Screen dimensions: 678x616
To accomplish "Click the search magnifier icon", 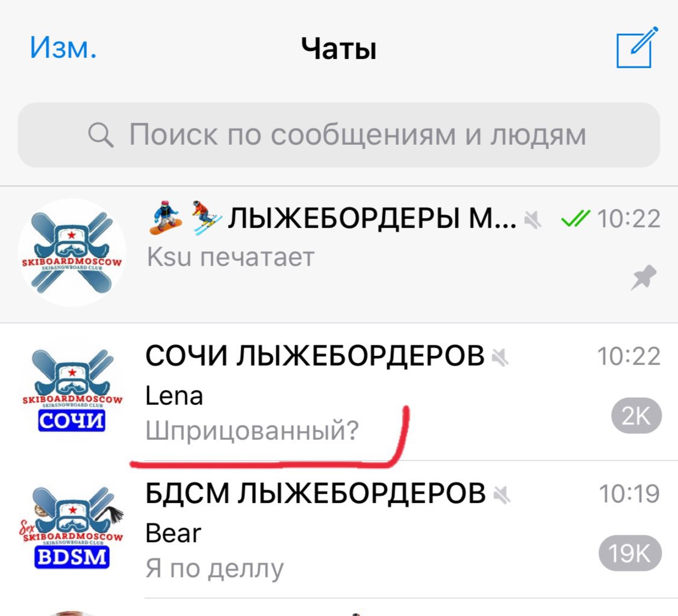I will pyautogui.click(x=101, y=135).
